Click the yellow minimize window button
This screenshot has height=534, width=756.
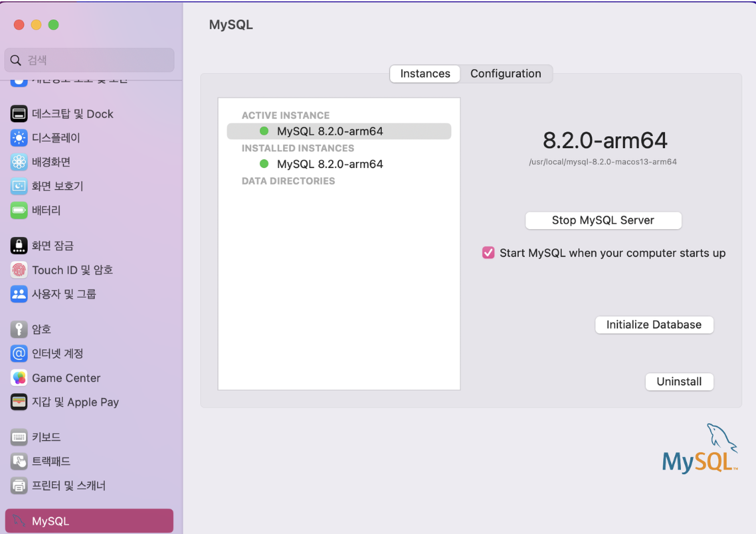(36, 25)
